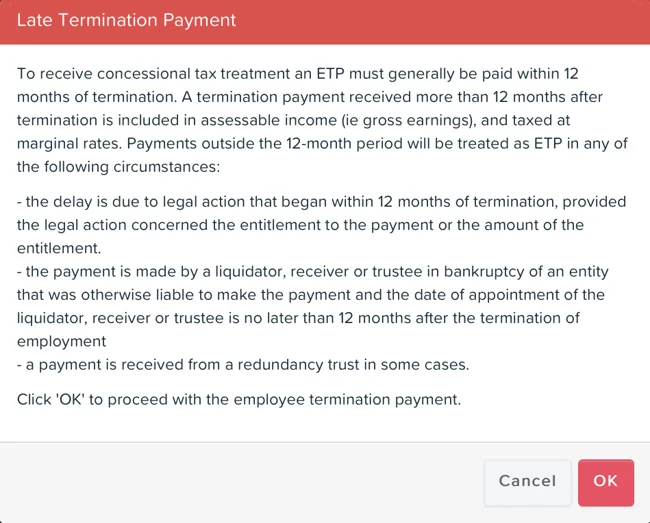Image resolution: width=650 pixels, height=523 pixels.
Task: Click the line starting 'marginal rates. Payments outside'
Action: (x=322, y=143)
